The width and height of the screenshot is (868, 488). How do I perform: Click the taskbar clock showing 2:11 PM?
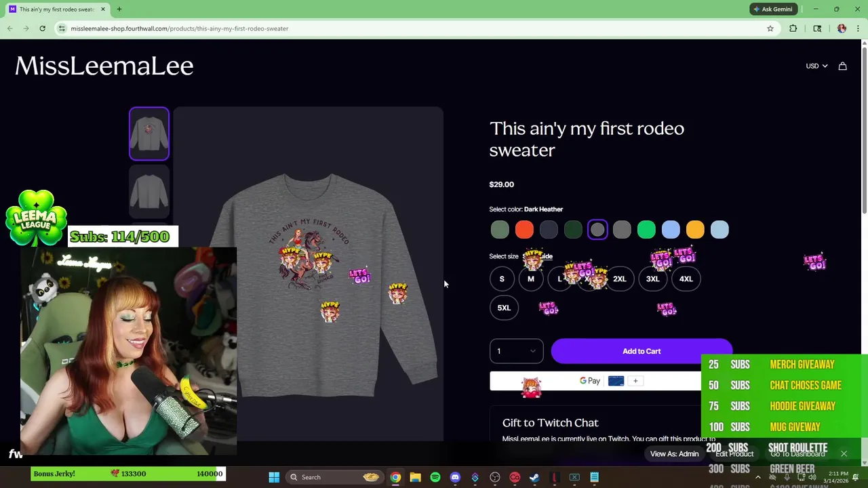(837, 477)
